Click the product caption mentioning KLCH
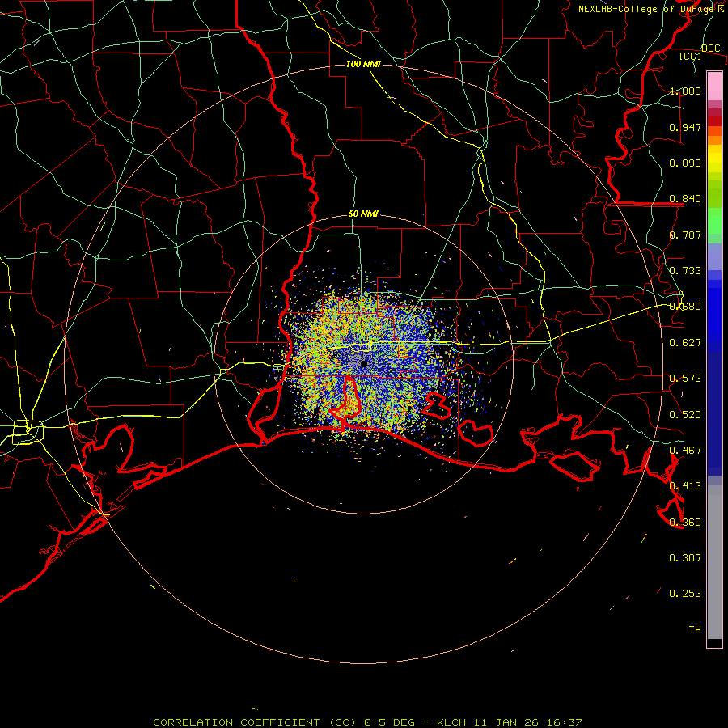The image size is (728, 728). [367, 722]
